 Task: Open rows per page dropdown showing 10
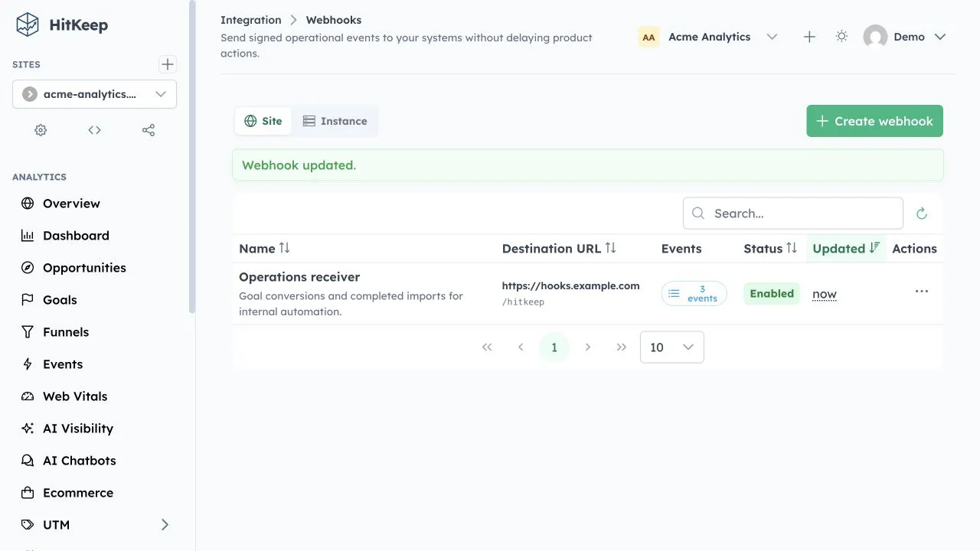coord(672,347)
